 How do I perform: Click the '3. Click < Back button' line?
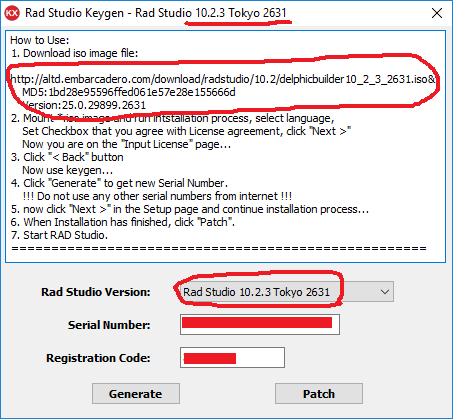coord(67,157)
